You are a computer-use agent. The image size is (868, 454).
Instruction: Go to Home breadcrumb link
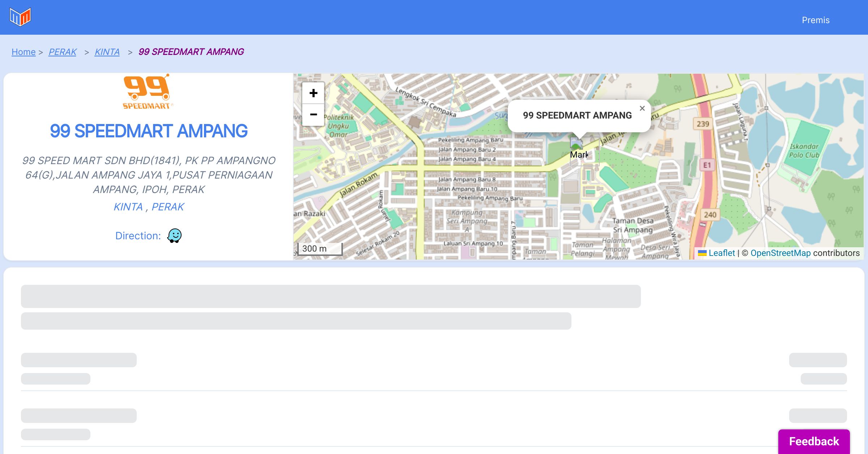24,52
